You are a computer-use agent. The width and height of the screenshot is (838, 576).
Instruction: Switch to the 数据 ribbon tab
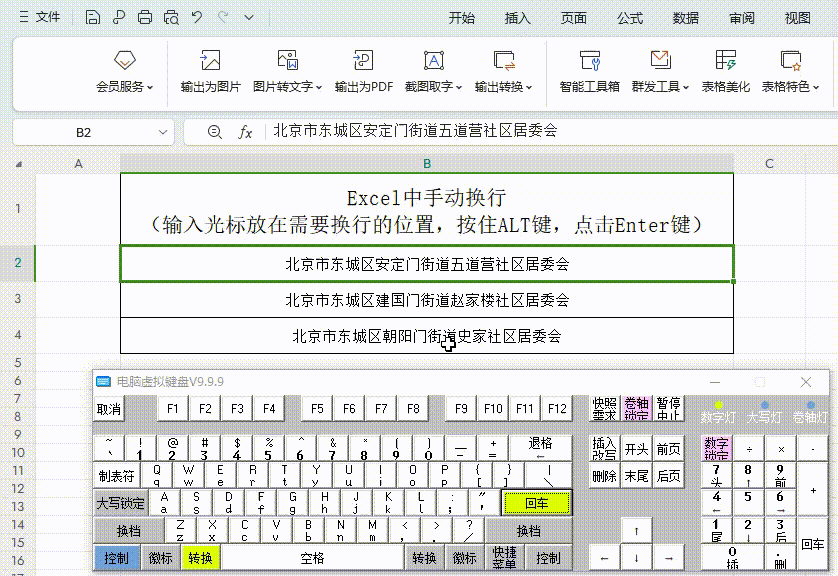point(686,18)
